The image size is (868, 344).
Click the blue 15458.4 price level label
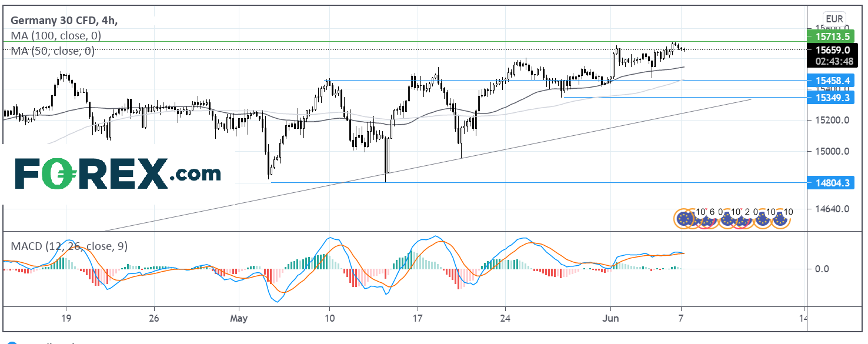click(x=830, y=80)
